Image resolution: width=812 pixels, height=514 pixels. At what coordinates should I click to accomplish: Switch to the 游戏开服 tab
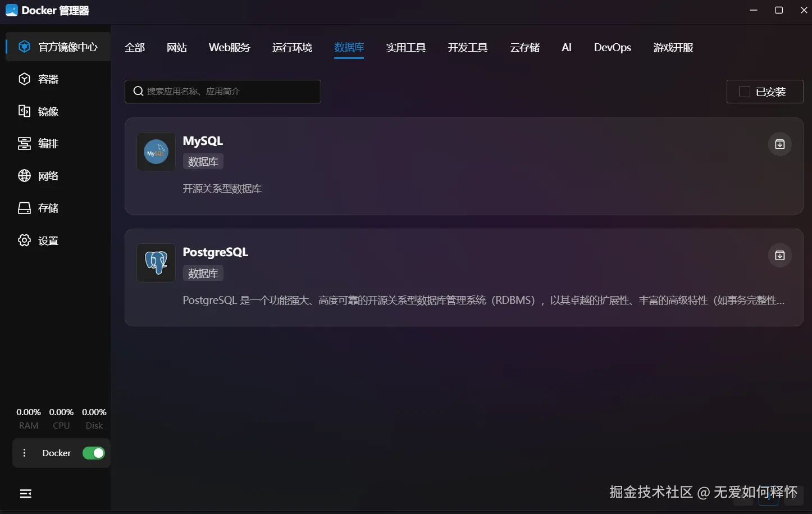(673, 48)
